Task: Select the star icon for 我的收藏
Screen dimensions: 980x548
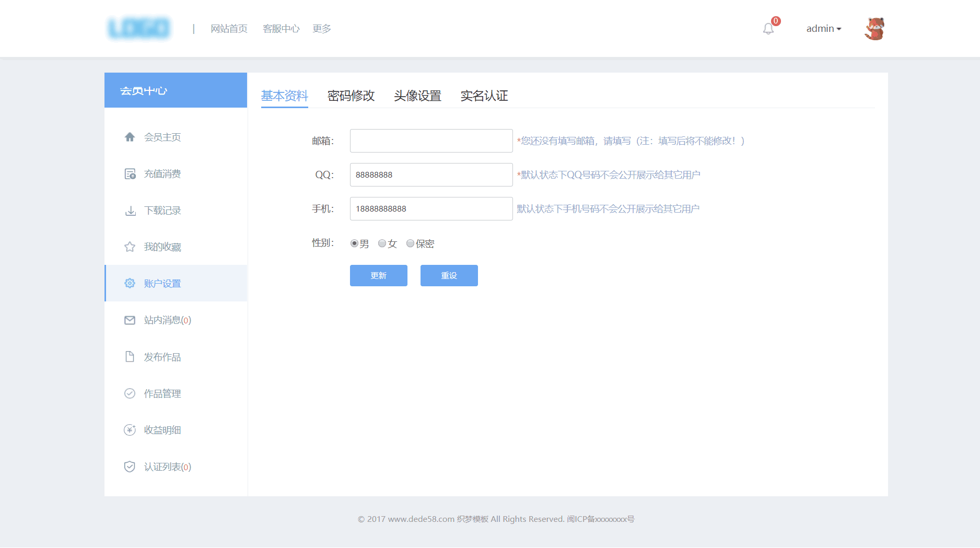Action: 130,247
